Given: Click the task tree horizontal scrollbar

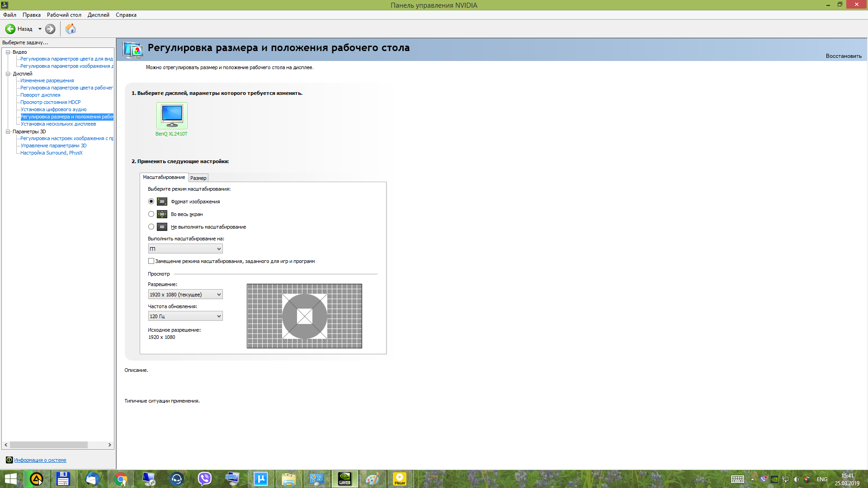Looking at the screenshot, I should [x=49, y=445].
